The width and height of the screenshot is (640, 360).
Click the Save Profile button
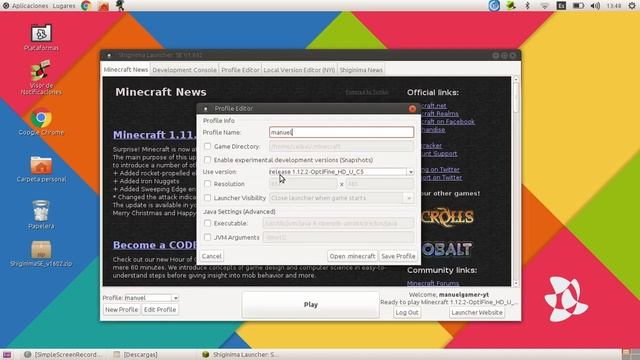point(398,256)
